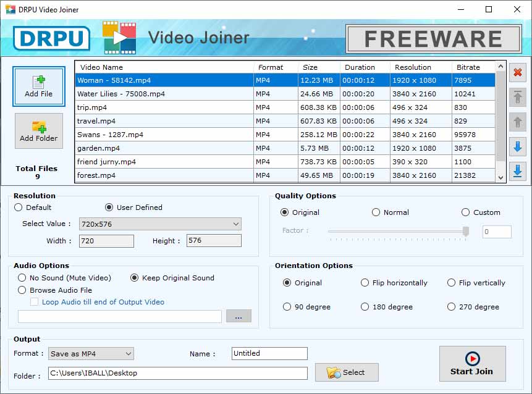Image resolution: width=532 pixels, height=394 pixels.
Task: Select Woman - 58142.mp4 row
Action: [285, 80]
